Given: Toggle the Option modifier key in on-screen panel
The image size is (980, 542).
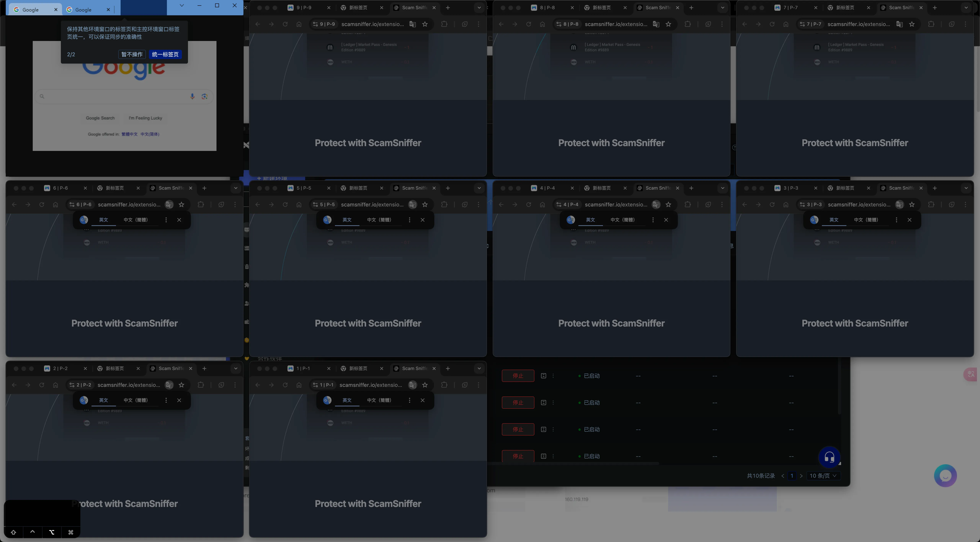Looking at the screenshot, I should tap(52, 532).
